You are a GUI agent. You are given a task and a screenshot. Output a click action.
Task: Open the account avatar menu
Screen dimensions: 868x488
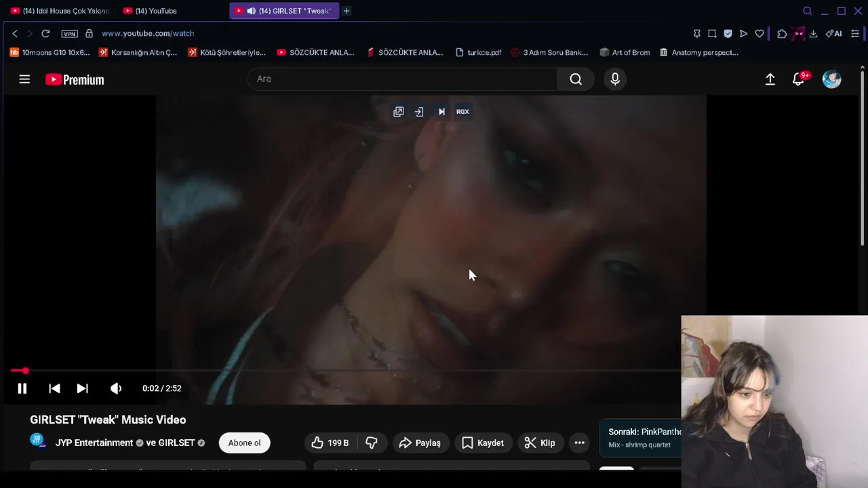[832, 79]
